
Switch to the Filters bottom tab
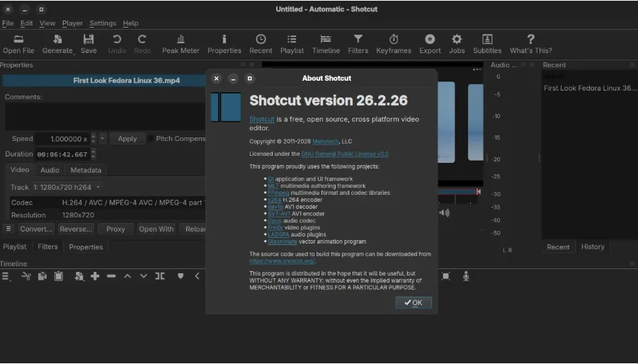click(x=47, y=246)
